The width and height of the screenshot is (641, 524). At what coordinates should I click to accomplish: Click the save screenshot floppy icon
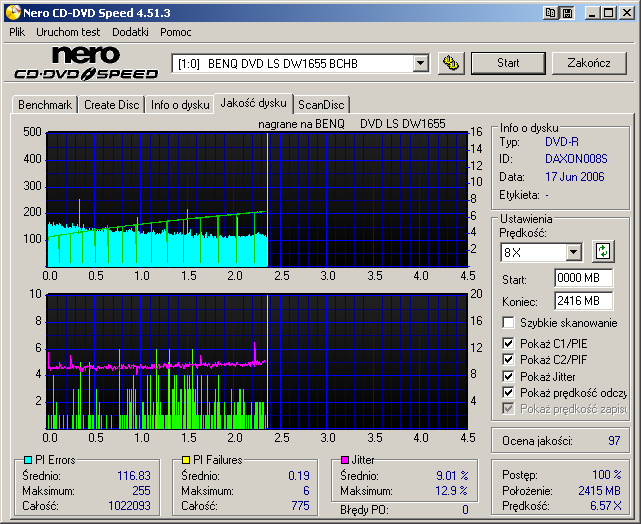[567, 13]
